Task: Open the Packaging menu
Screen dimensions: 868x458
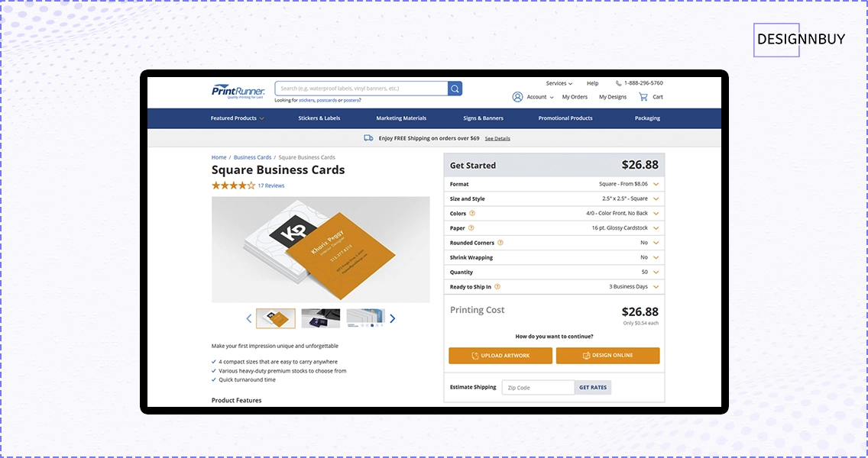Action: 647,118
